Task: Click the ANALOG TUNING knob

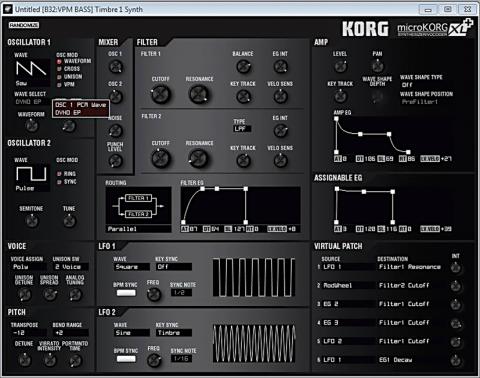Action: pyautogui.click(x=75, y=294)
